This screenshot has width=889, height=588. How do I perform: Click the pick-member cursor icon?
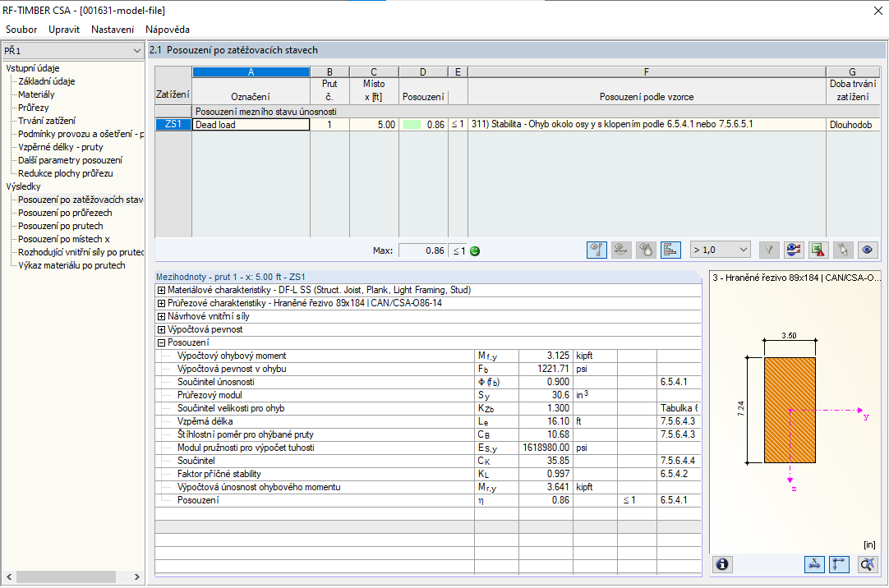click(x=843, y=250)
